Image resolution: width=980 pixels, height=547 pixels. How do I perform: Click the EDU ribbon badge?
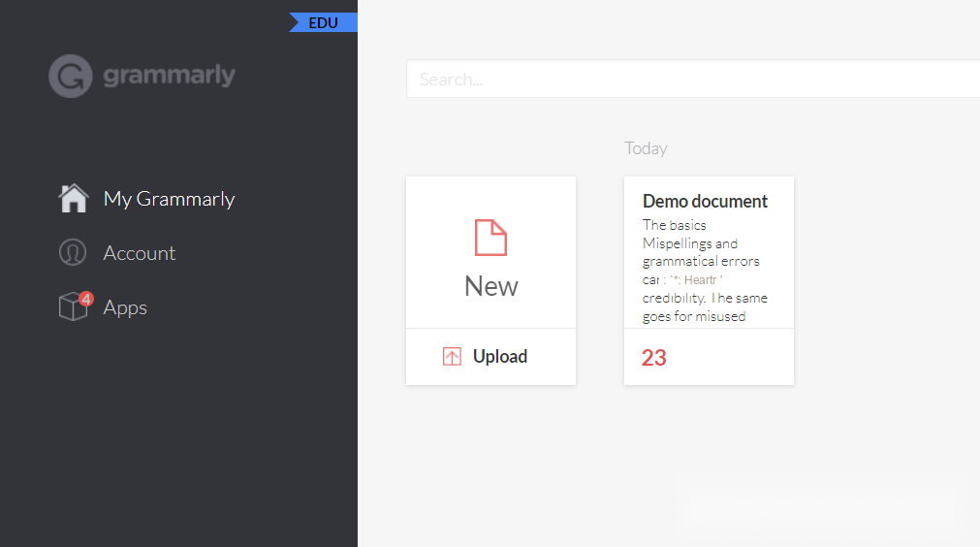[323, 22]
